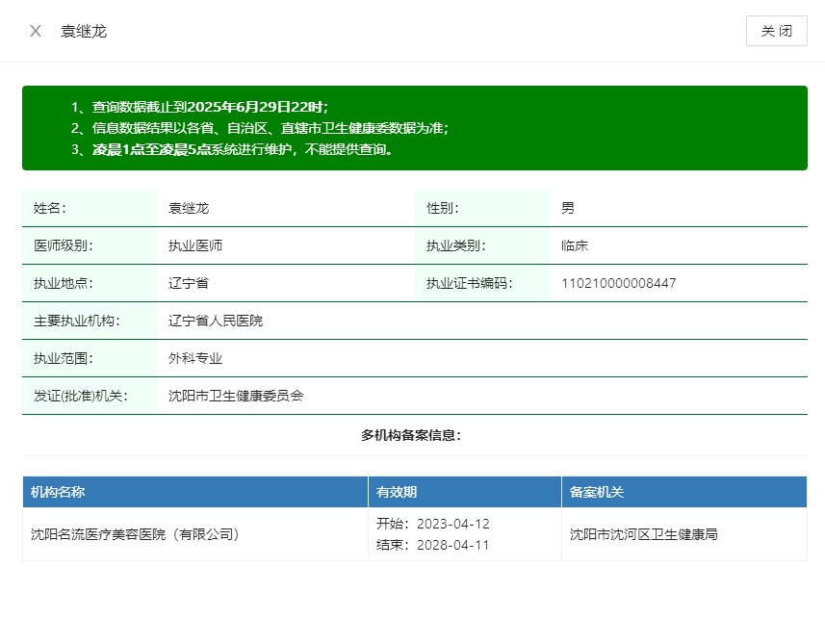Click end date 结束：2028-04-11
Screen dimensions: 825x644
click(x=433, y=545)
